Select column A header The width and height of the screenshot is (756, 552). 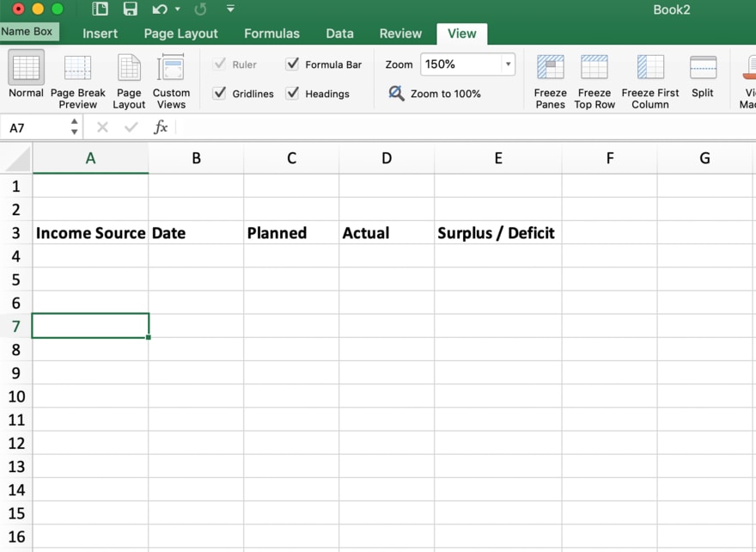(x=90, y=158)
